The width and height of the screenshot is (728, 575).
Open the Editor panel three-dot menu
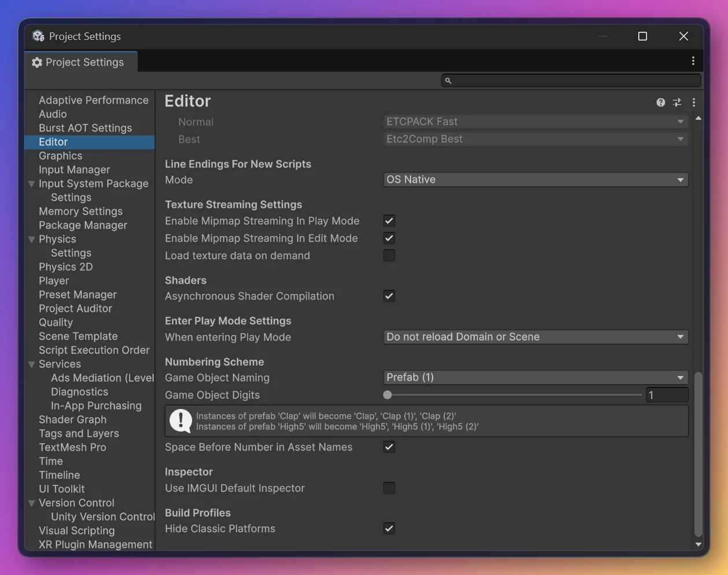click(694, 102)
